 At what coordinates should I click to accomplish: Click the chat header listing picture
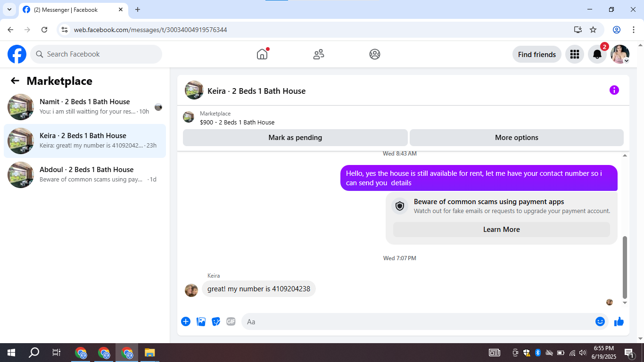tap(194, 90)
